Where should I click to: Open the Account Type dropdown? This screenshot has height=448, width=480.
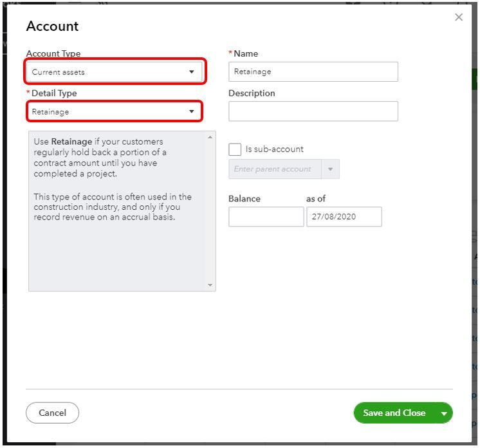(115, 72)
